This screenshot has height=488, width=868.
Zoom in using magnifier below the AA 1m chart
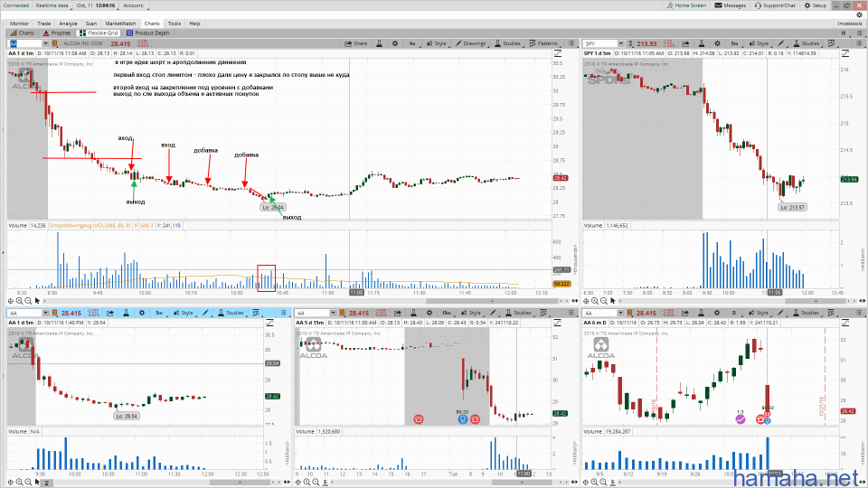point(19,301)
